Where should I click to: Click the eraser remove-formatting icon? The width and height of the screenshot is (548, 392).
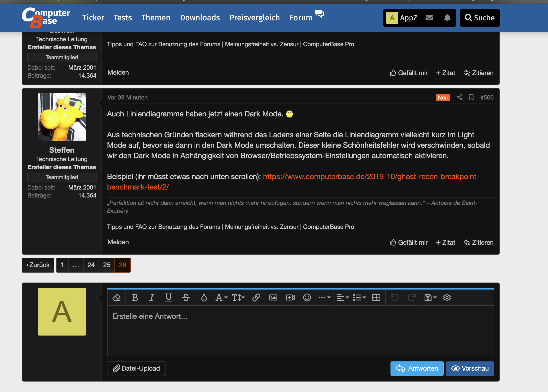(x=116, y=297)
